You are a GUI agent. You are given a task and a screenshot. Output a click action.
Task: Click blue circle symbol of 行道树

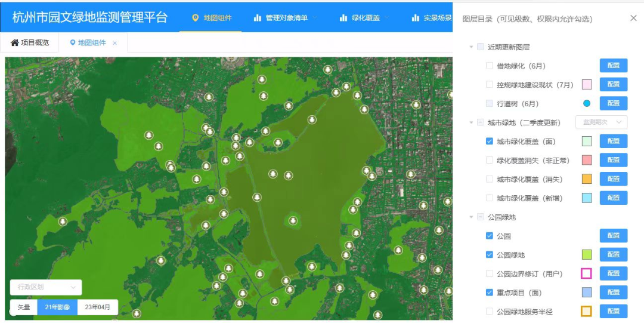(x=587, y=103)
